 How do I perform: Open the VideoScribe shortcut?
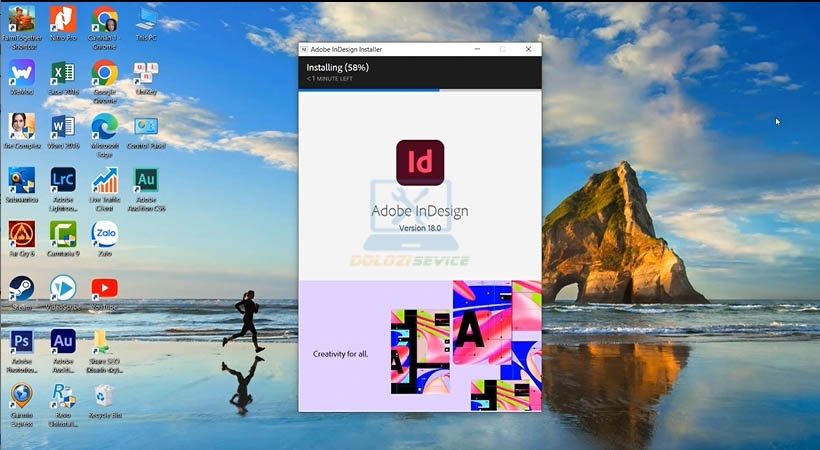click(x=63, y=288)
